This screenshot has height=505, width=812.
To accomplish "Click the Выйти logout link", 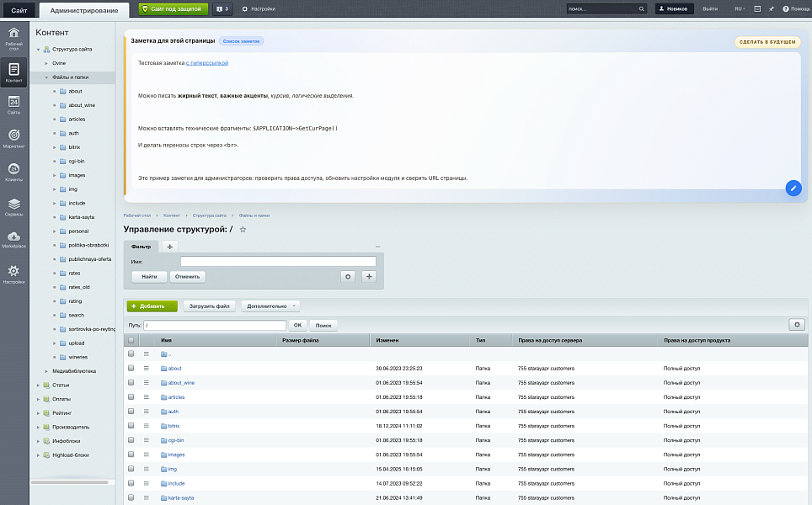I will tap(710, 8).
